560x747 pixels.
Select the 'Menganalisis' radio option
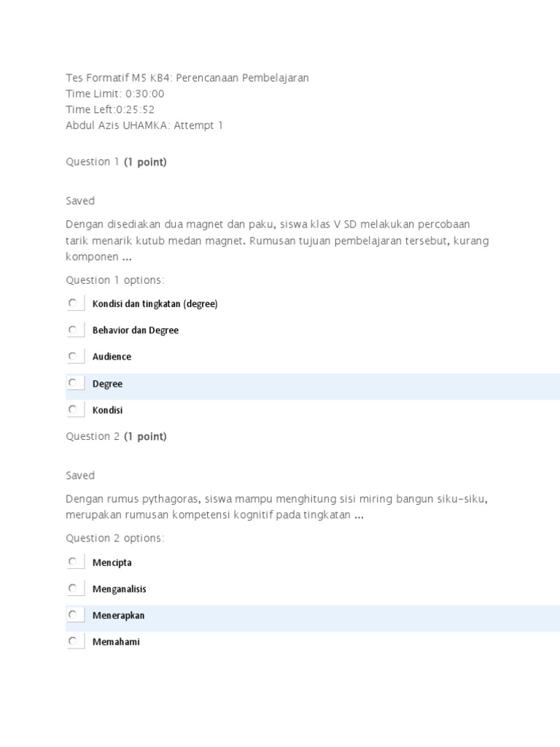[x=72, y=589]
